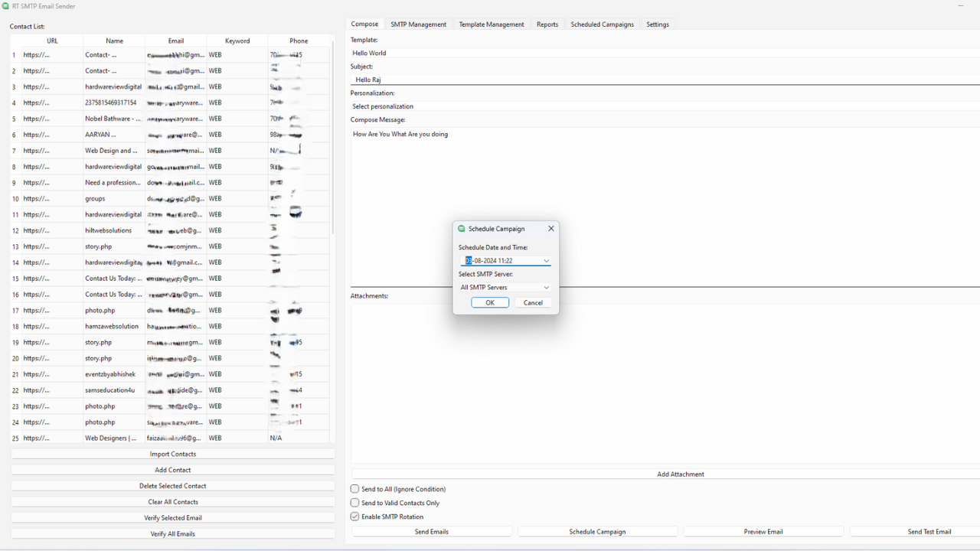View the Reports tab
The image size is (980, 551).
pos(547,24)
